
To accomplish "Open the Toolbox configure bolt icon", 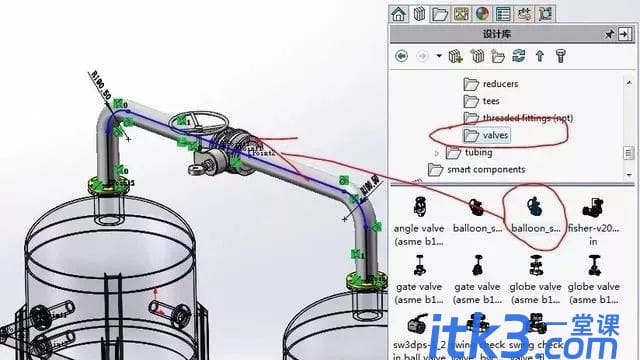I will (x=561, y=56).
